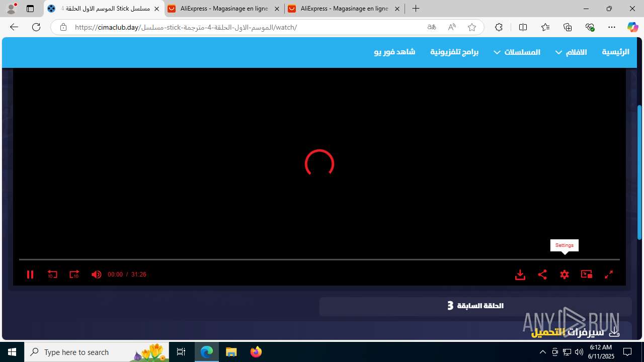The height and width of the screenshot is (362, 644).
Task: Rewind video 10 seconds
Action: click(52, 275)
